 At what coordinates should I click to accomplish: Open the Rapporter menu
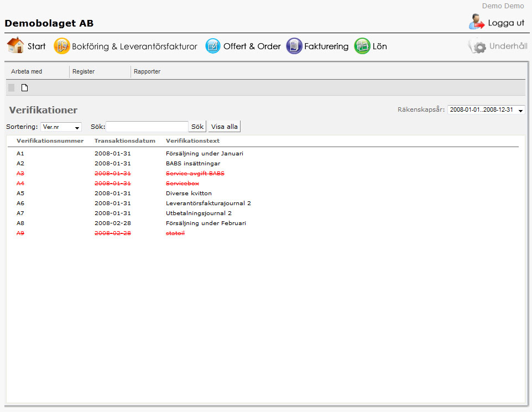tap(147, 71)
